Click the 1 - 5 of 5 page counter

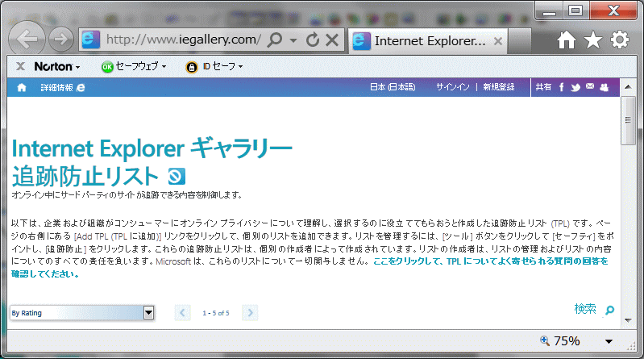tap(216, 313)
